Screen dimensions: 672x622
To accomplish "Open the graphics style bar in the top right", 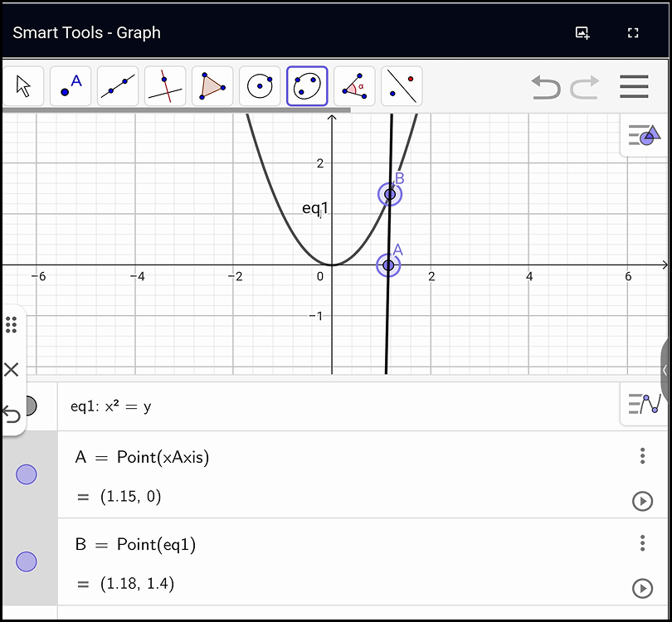I will coord(645,135).
